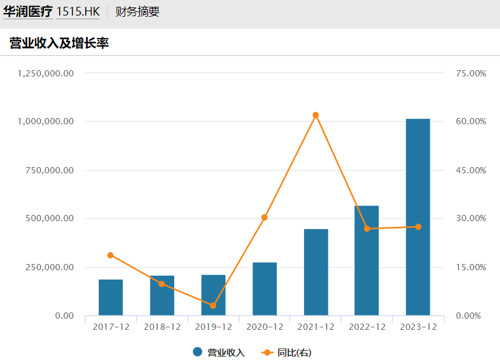Viewport: 500px width, 364px height.
Task: Switch to the 财务摘要 tab
Action: point(137,12)
